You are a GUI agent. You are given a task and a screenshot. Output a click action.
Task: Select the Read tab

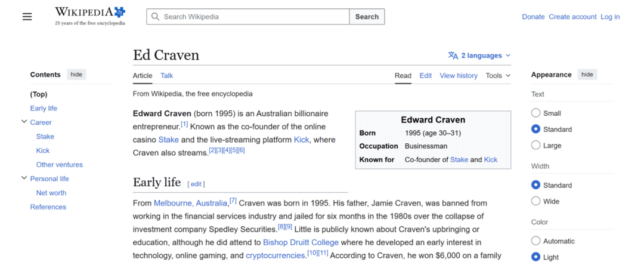pyautogui.click(x=403, y=76)
